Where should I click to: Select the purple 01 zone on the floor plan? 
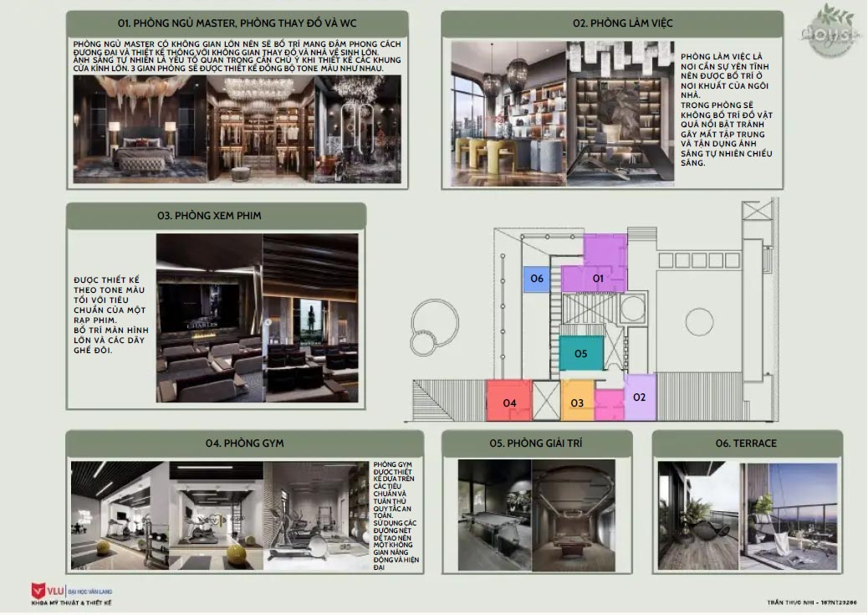[x=597, y=271]
